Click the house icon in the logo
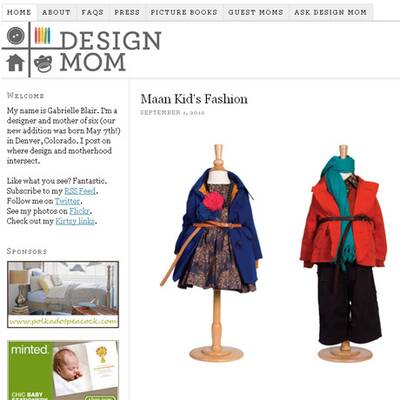 coord(15,63)
